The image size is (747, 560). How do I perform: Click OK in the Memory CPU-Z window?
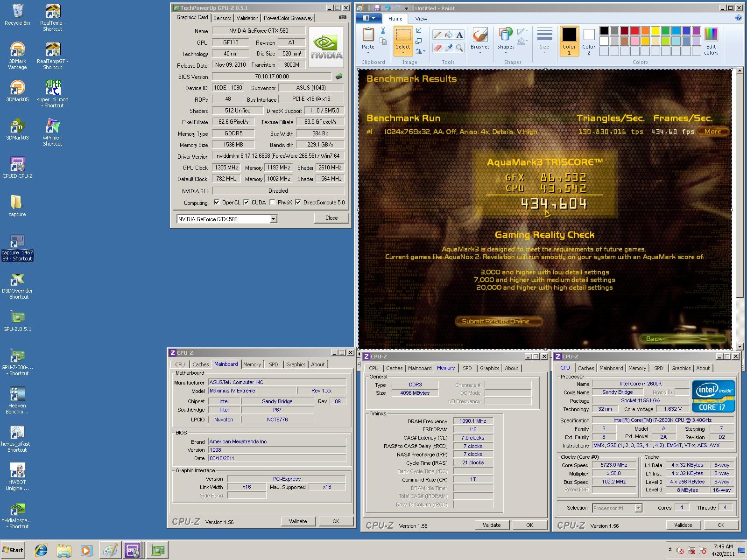click(529, 525)
